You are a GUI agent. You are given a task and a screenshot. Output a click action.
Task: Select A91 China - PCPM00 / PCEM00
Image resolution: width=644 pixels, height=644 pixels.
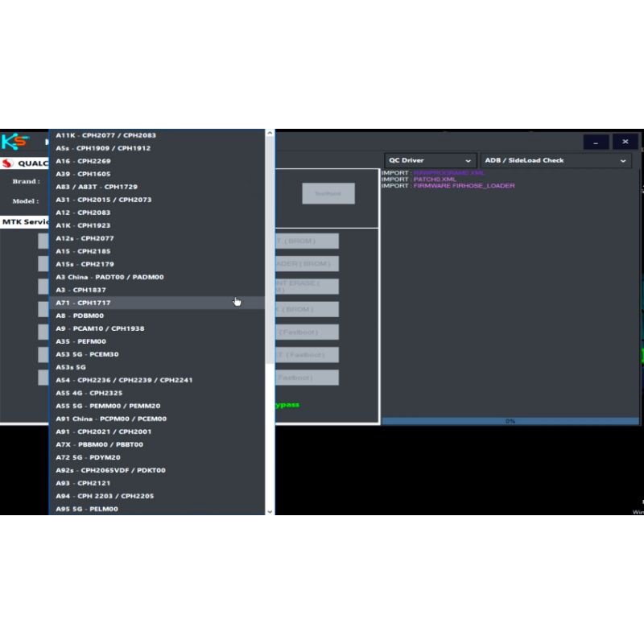[x=157, y=419]
